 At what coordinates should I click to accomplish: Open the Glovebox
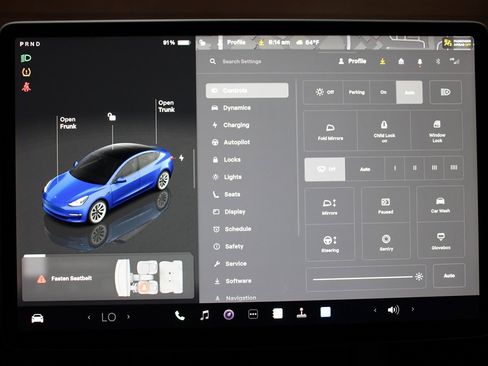pyautogui.click(x=441, y=241)
